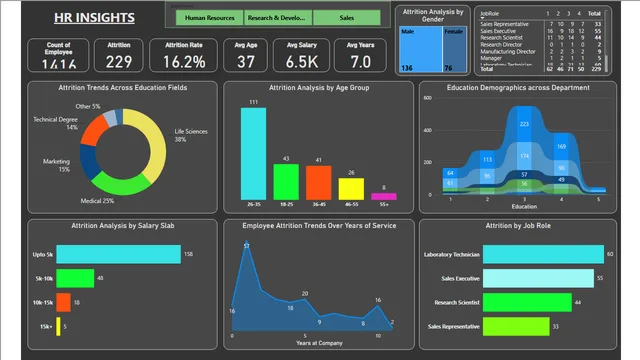Click the 20 data point on service chart

pyautogui.click(x=305, y=299)
